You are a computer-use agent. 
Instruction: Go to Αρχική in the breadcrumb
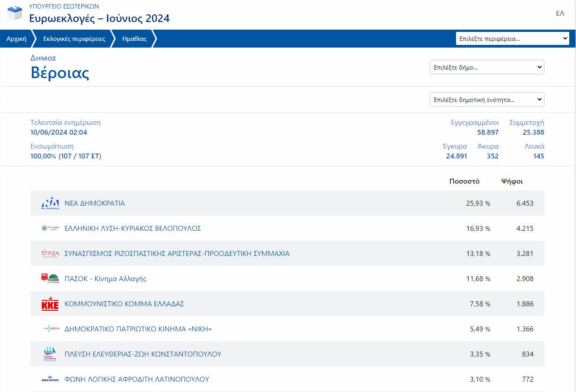pos(16,39)
